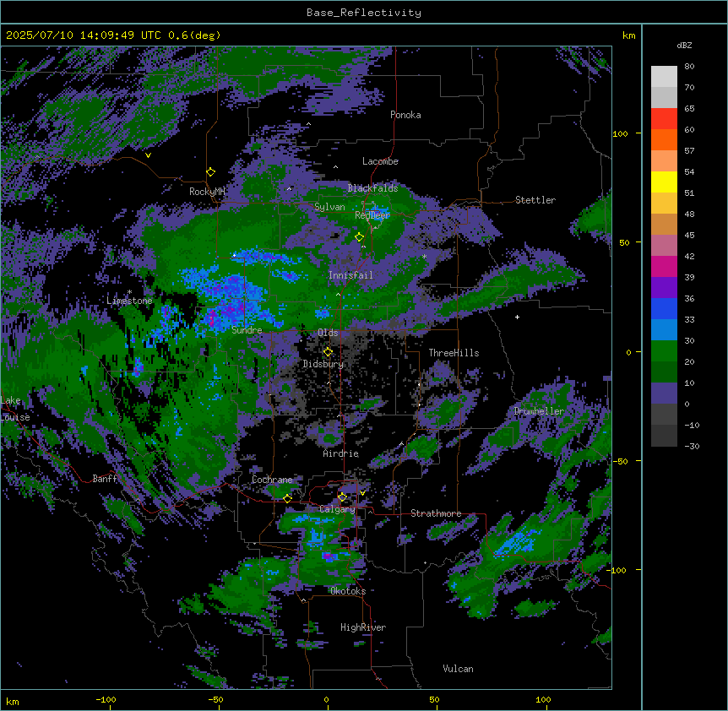Click the 0 tick on the bottom axis
728x711 pixels.
click(326, 699)
